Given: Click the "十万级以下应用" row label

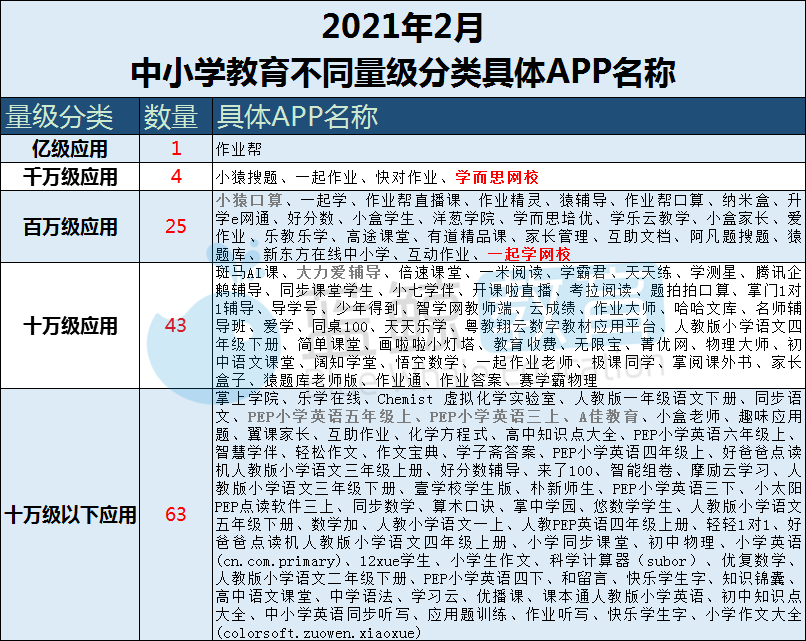Looking at the screenshot, I should click(x=70, y=515).
